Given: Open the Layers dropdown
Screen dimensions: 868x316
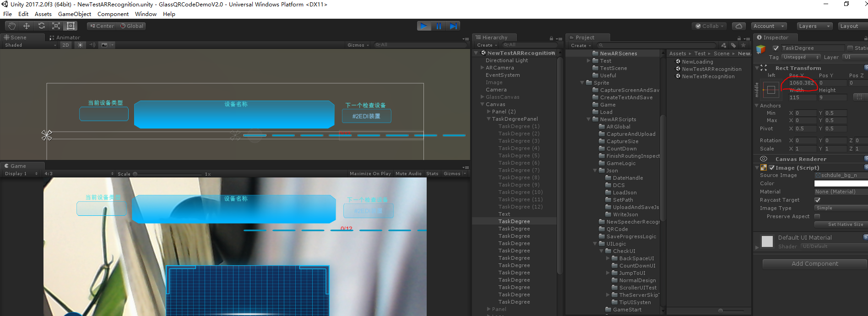Looking at the screenshot, I should click(814, 26).
